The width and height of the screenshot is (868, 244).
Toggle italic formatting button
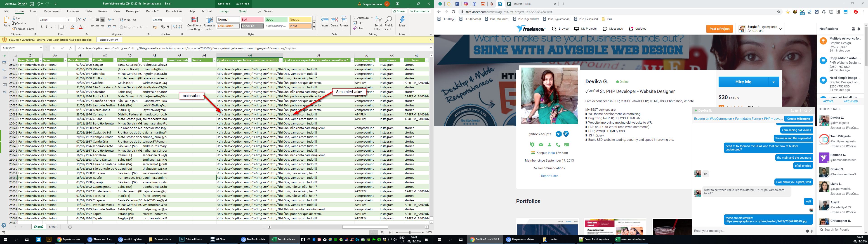coord(47,27)
